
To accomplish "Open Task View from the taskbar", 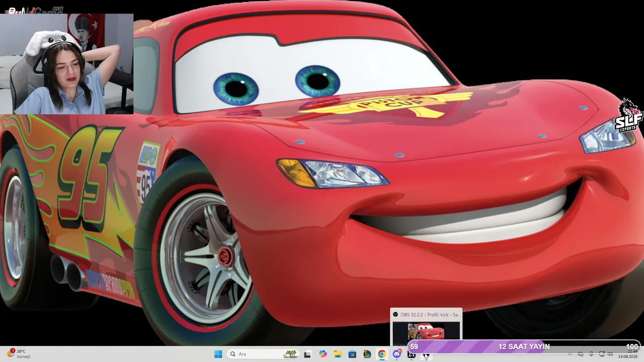I will [307, 354].
